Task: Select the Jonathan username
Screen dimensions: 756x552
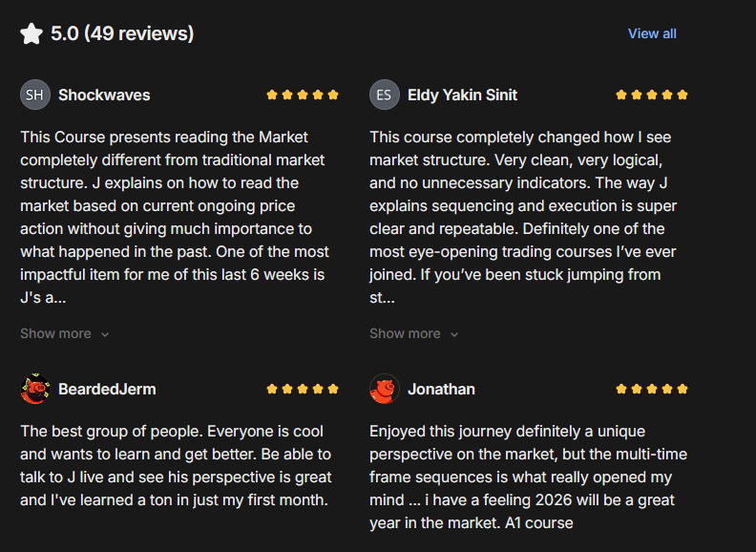Action: tap(441, 389)
